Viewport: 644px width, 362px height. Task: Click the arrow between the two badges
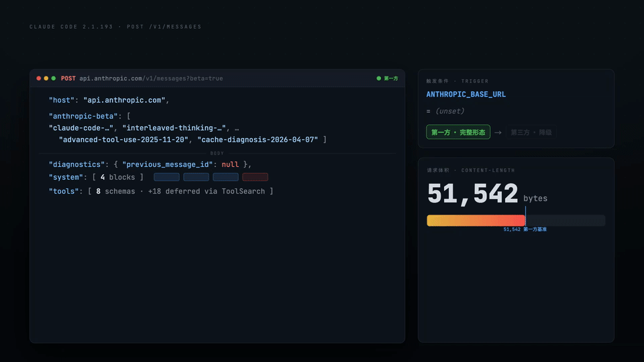(x=498, y=133)
